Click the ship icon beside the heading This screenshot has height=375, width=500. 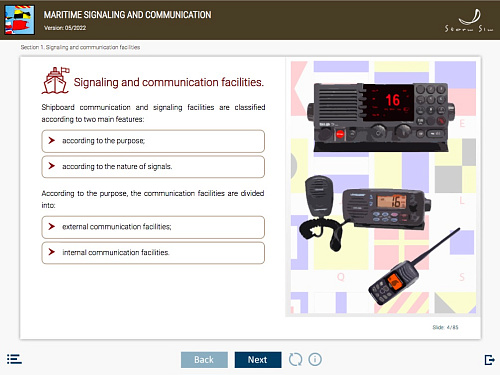[x=55, y=80]
